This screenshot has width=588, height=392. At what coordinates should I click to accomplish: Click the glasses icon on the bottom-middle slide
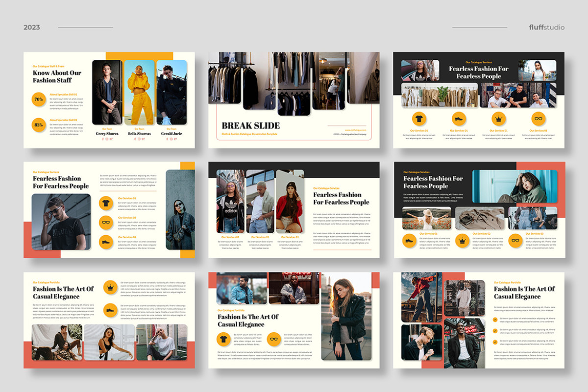(274, 339)
